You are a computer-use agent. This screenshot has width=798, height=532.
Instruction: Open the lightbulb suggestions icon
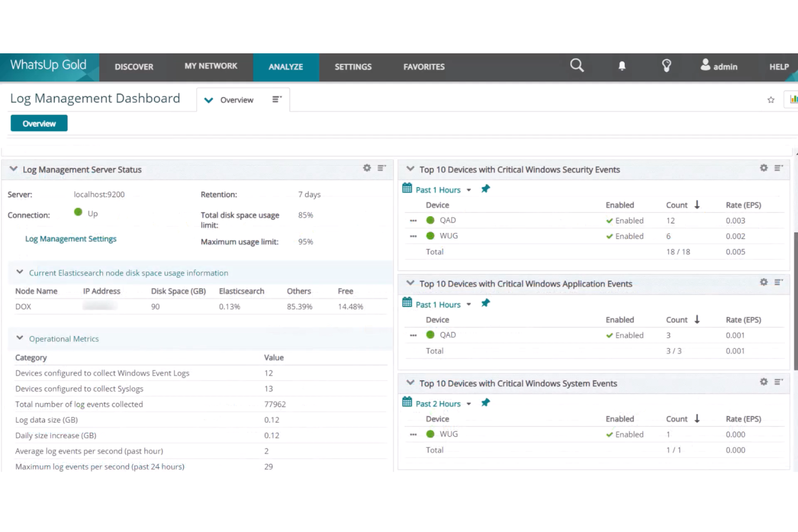666,65
